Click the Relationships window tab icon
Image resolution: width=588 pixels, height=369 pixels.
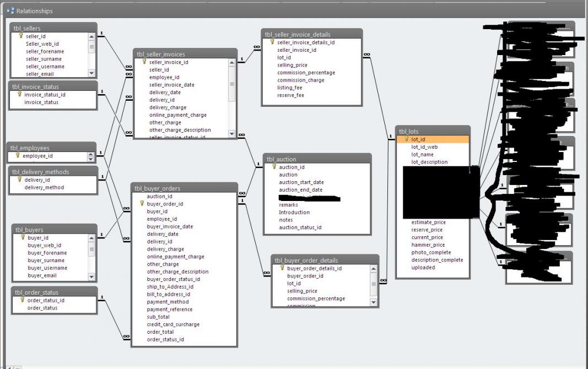coord(10,10)
